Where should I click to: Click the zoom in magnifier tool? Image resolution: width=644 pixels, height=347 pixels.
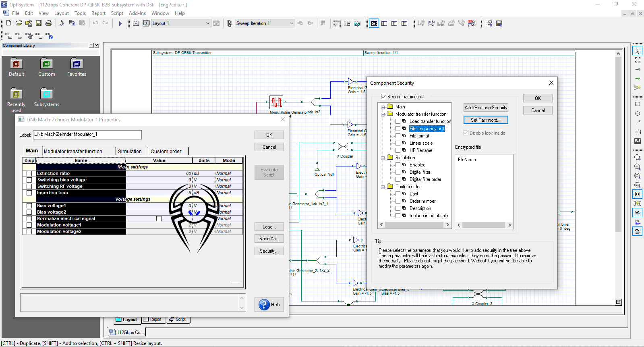tap(638, 158)
